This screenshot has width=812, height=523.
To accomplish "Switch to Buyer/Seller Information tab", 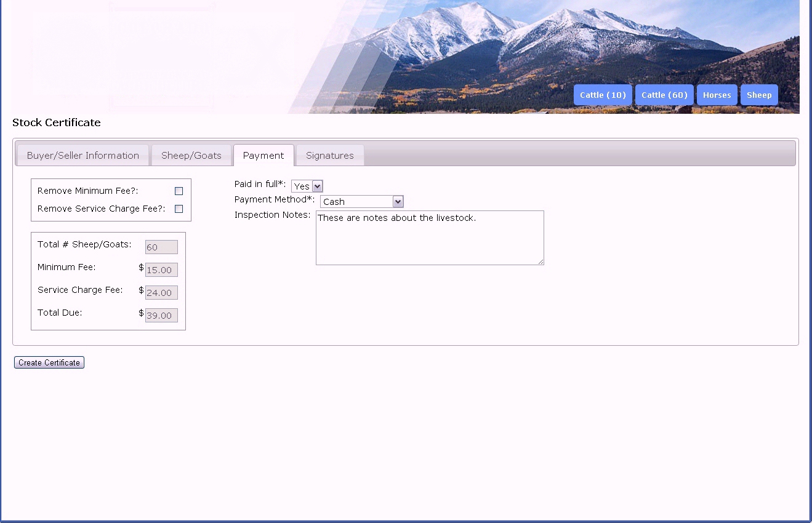I will point(83,156).
